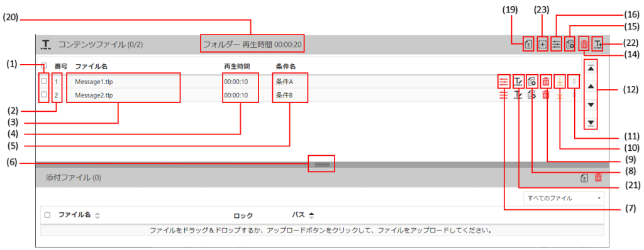Click the file-with-gear icon in the header

pos(570,45)
